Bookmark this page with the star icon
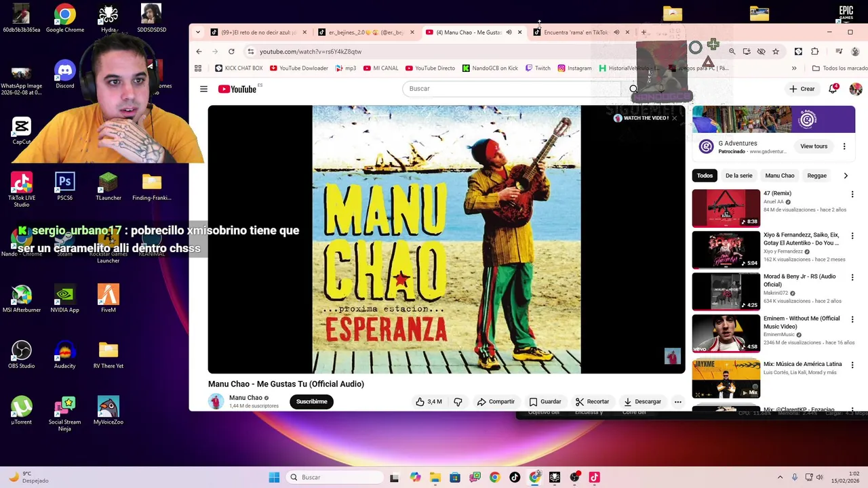The height and width of the screenshot is (488, 868). click(776, 52)
